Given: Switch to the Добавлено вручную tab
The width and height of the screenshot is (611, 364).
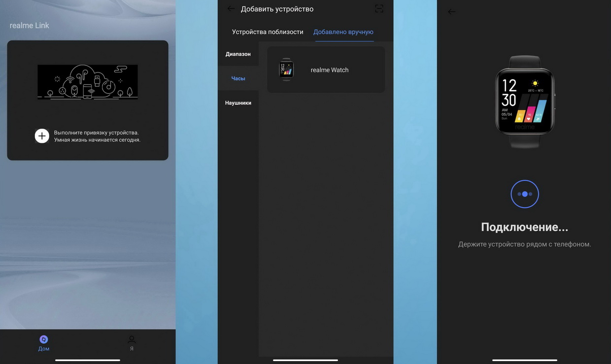Looking at the screenshot, I should 343,32.
